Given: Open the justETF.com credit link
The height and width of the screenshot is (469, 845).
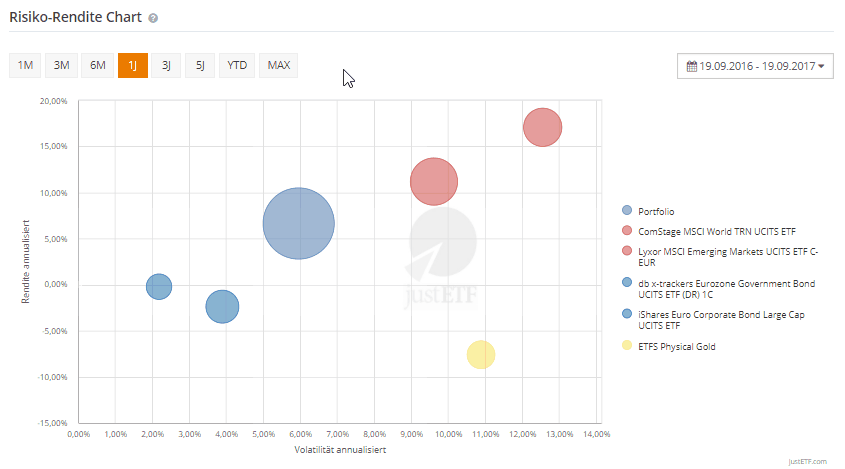Looking at the screenshot, I should [806, 461].
